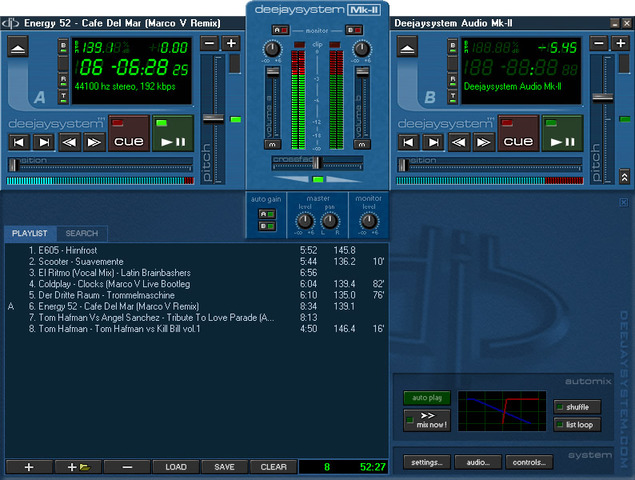Select 'Coldplay - Clocks (Marco V Live Bootleg'
This screenshot has height=480, width=635.
(x=196, y=284)
